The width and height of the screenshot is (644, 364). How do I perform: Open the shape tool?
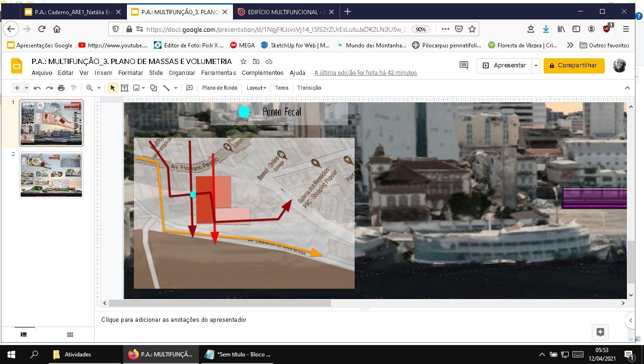[153, 88]
